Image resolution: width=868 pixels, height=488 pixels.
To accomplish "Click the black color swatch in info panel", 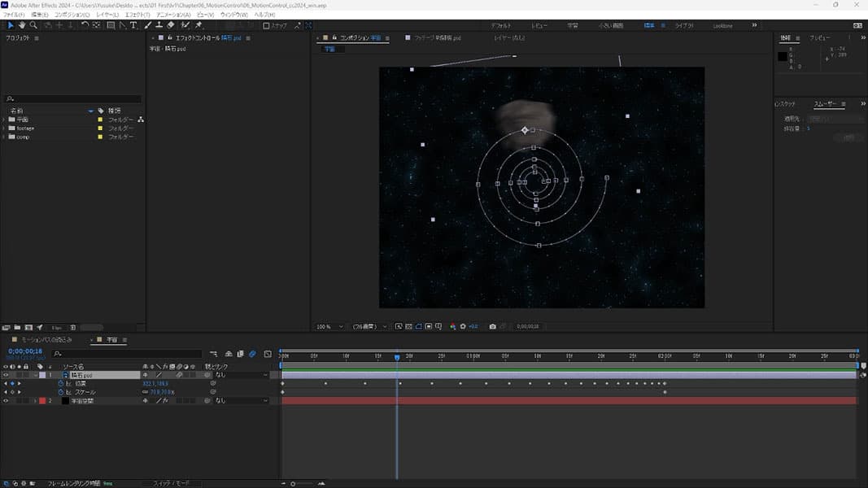I will click(x=783, y=56).
